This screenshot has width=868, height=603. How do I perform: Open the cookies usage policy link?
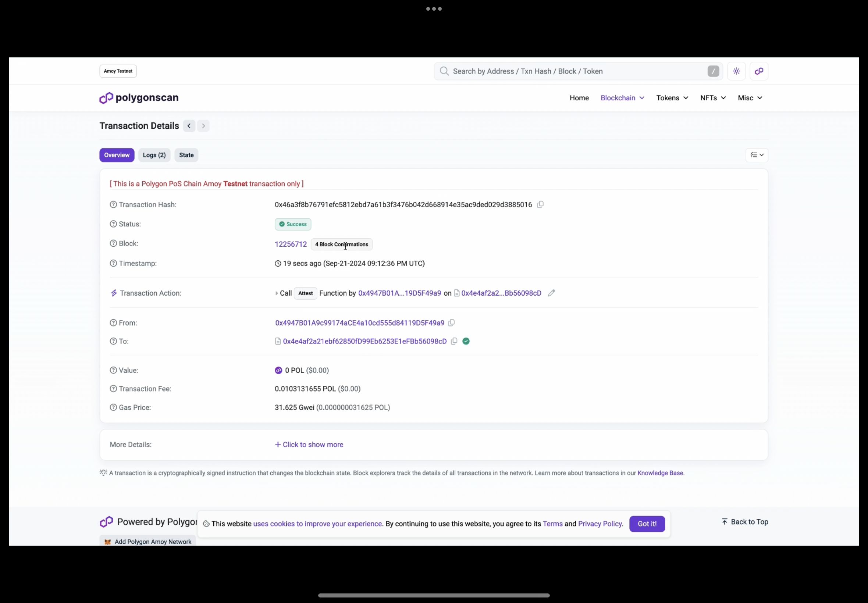click(x=317, y=524)
